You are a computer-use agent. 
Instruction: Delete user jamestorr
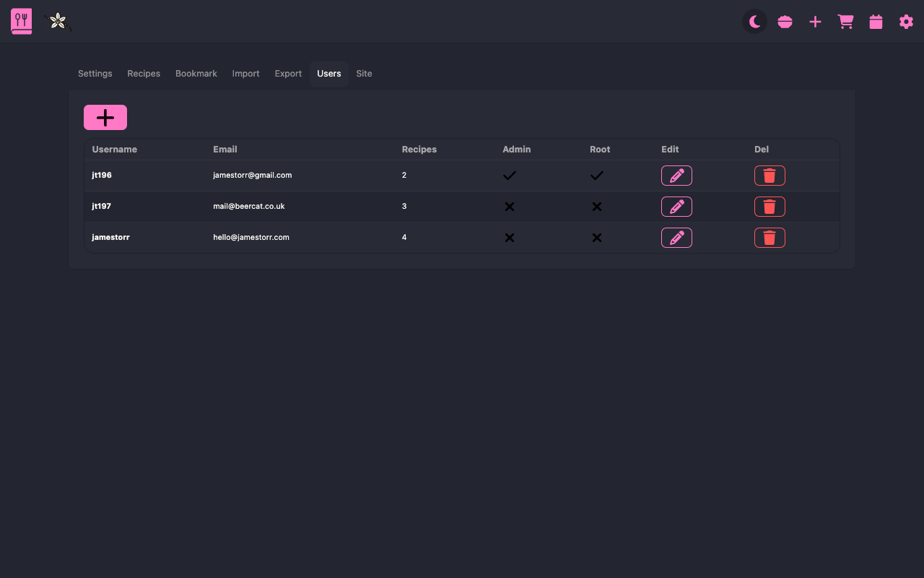(x=770, y=238)
